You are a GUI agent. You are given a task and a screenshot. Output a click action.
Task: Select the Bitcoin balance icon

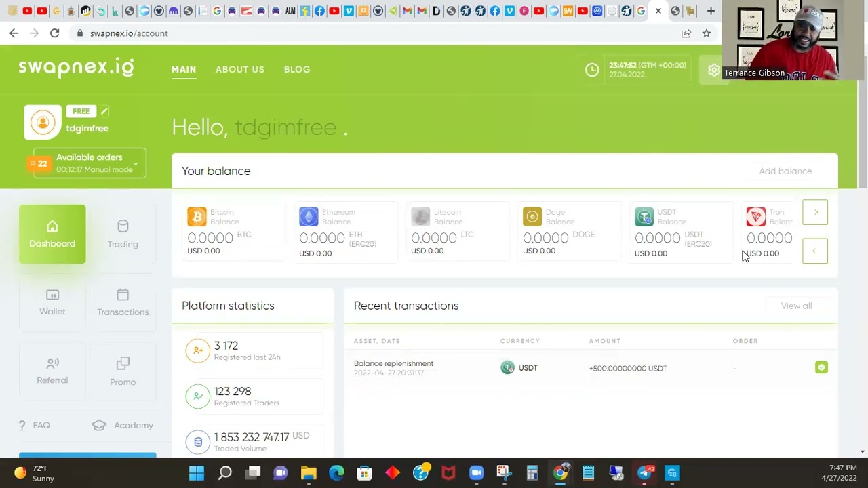click(x=197, y=217)
